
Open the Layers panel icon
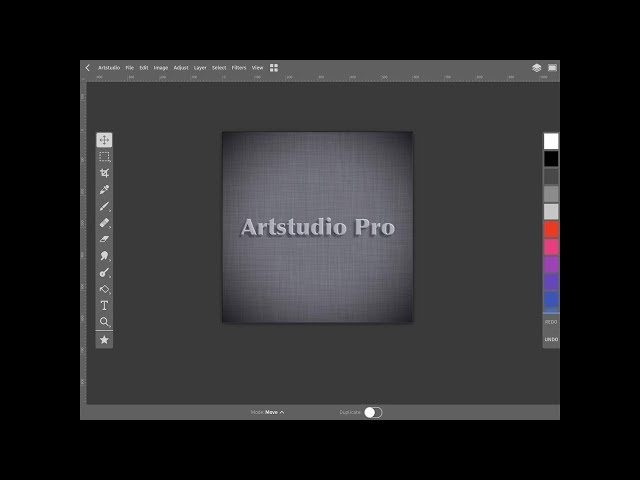point(536,68)
